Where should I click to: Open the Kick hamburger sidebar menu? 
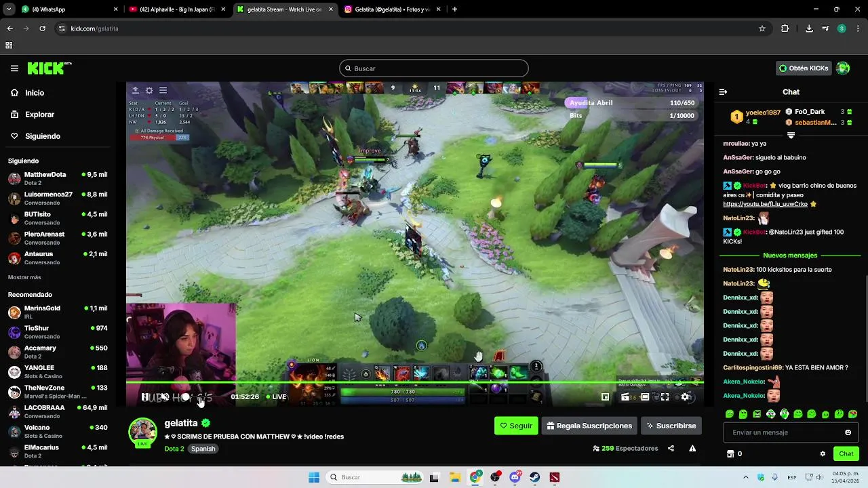[x=14, y=68]
